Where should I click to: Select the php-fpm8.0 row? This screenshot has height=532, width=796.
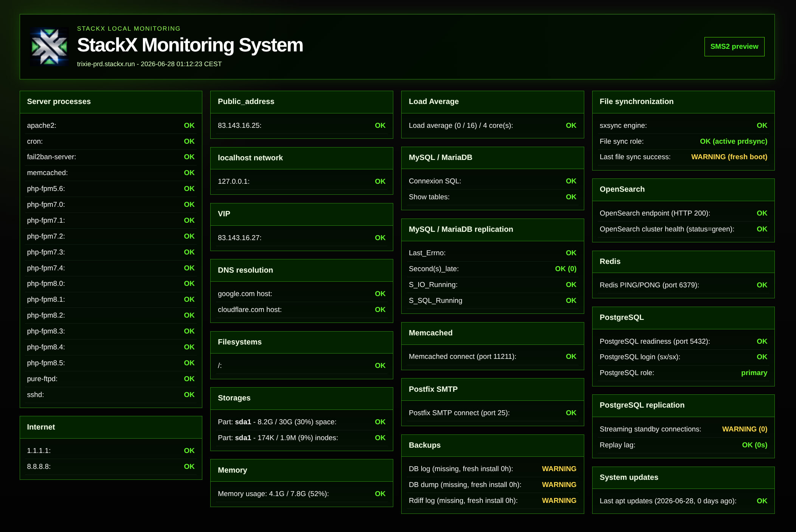[x=111, y=284]
